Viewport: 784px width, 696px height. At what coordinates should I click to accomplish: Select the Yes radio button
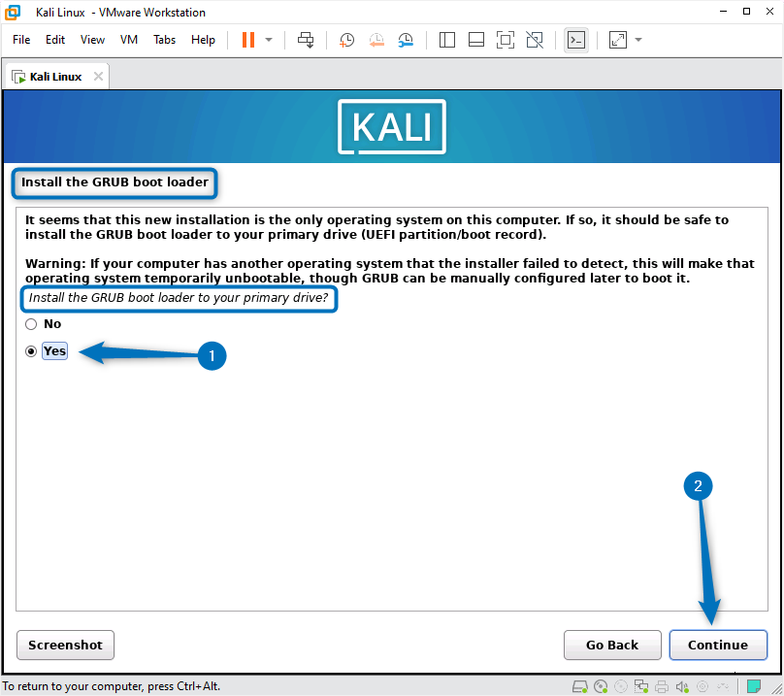coord(30,351)
